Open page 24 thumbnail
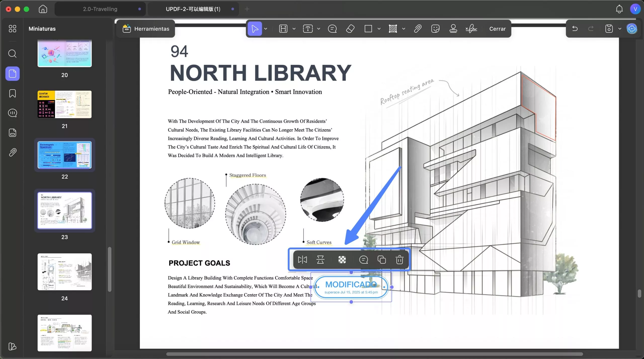 65,272
